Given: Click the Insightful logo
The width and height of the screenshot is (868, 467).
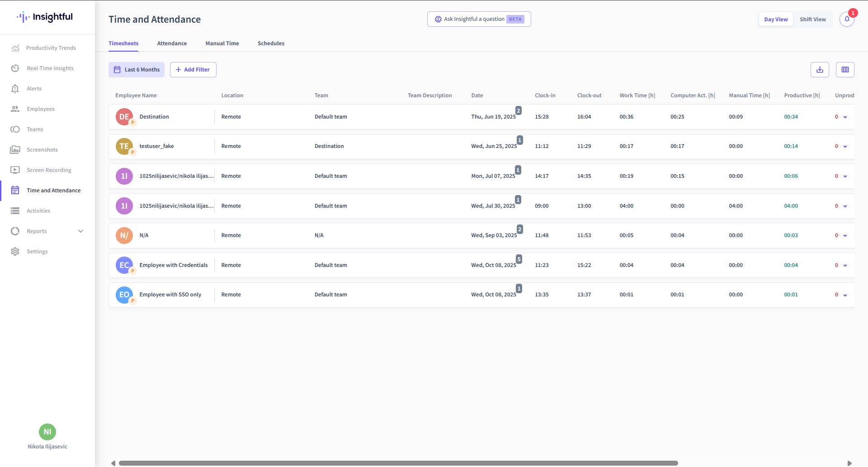Looking at the screenshot, I should tap(45, 17).
